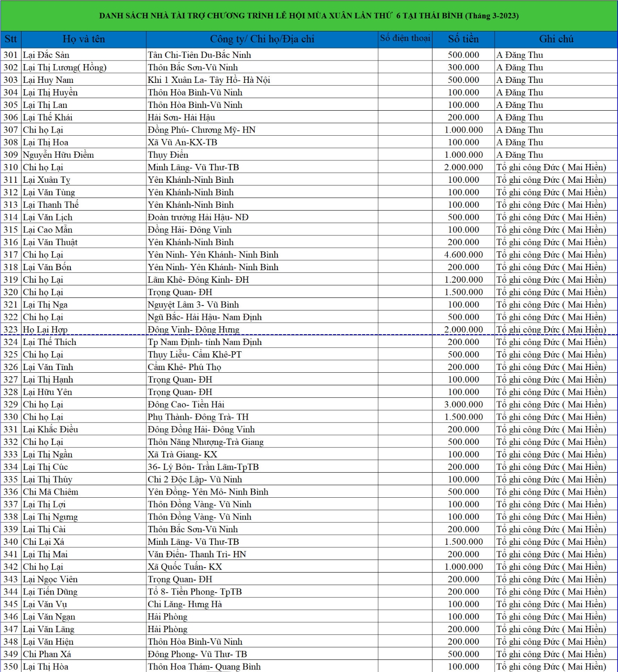The image size is (618, 672).
Task: Select the empty phone cell in row 301
Action: pos(405,55)
